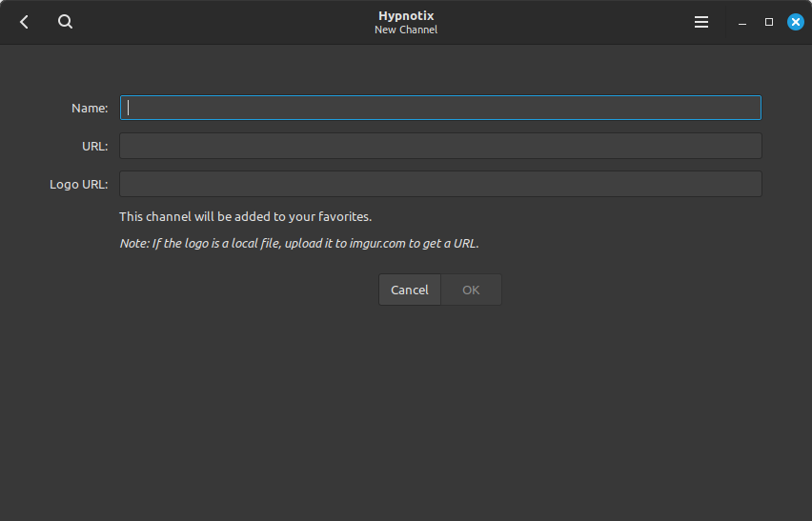Click the blank area below the Cancel button

coord(410,400)
